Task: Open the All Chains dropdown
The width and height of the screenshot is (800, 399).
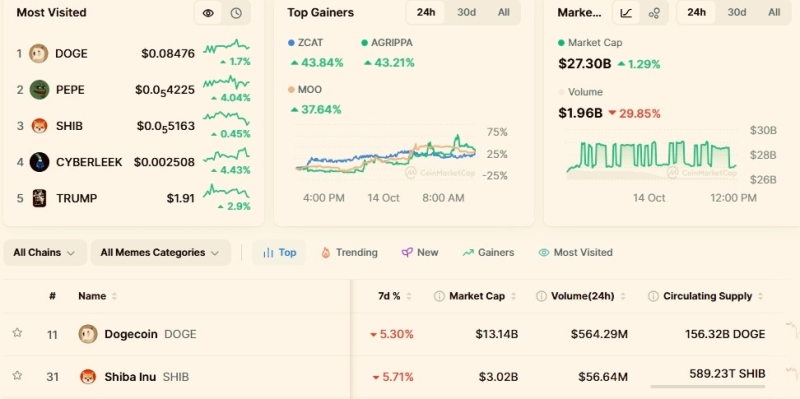Action: coord(44,253)
